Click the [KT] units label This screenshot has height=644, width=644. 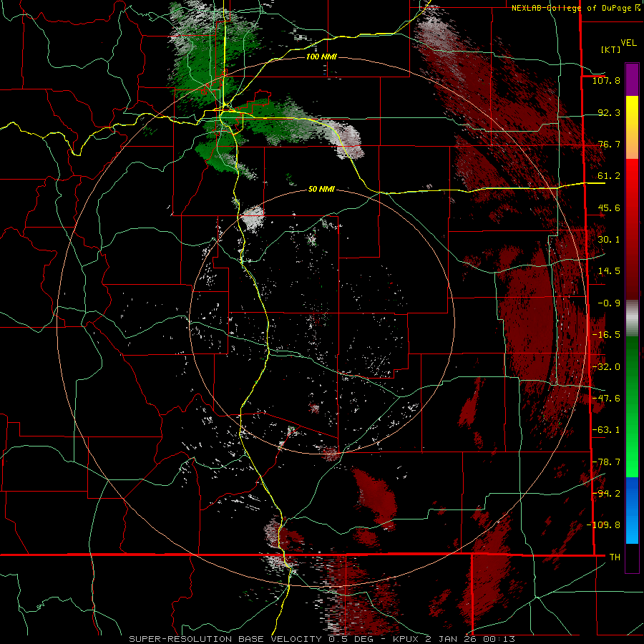pyautogui.click(x=610, y=49)
